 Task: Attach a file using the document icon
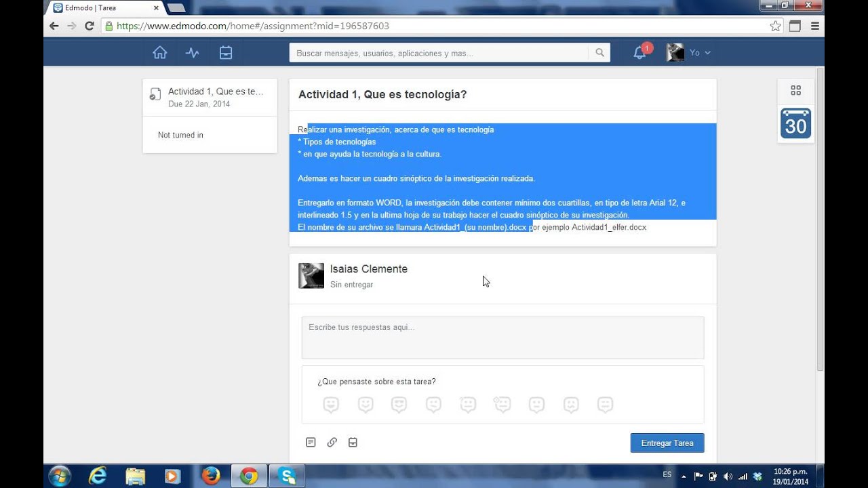point(311,443)
